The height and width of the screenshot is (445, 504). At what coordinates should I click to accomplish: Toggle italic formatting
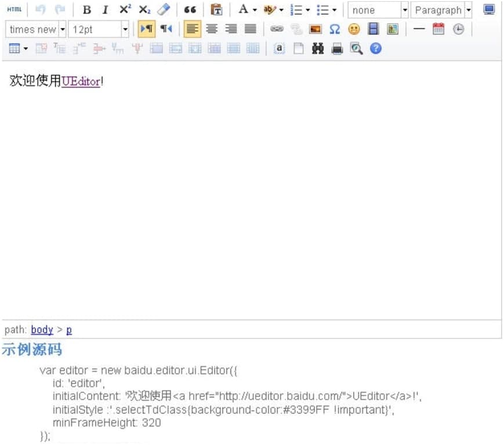click(105, 9)
